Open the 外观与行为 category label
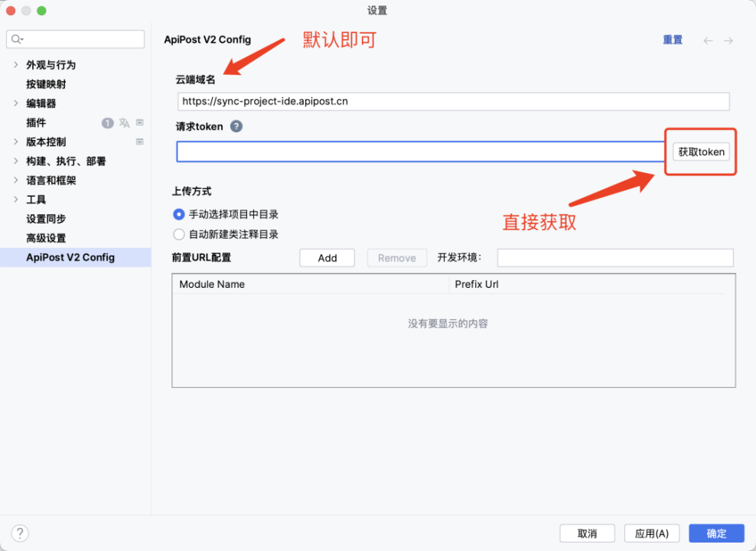This screenshot has width=756, height=551. click(x=51, y=64)
